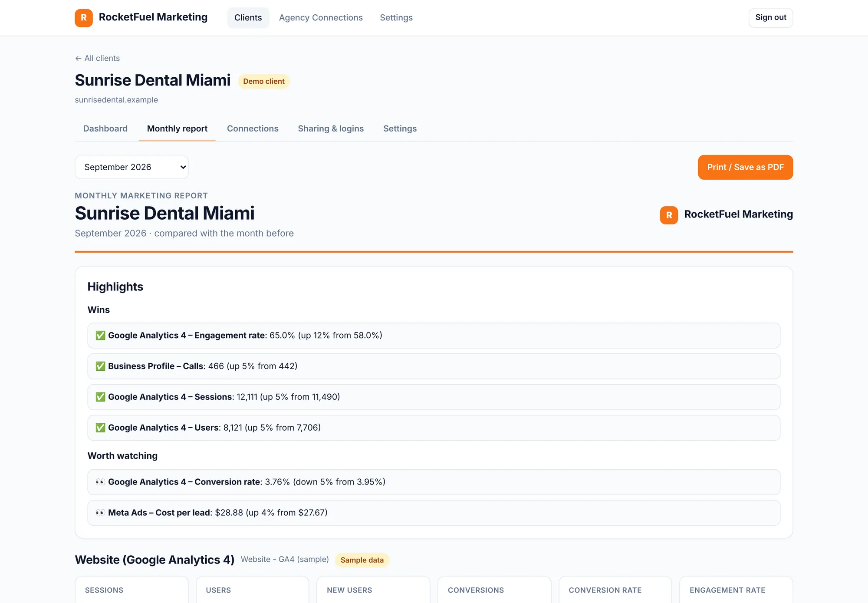Switch to the Dashboard tab
868x603 pixels.
point(105,129)
